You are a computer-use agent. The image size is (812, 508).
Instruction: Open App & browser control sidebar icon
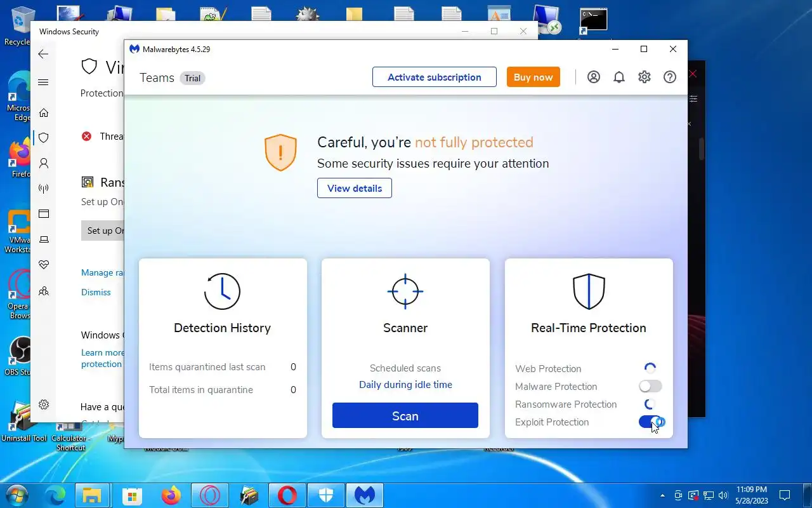click(x=44, y=214)
